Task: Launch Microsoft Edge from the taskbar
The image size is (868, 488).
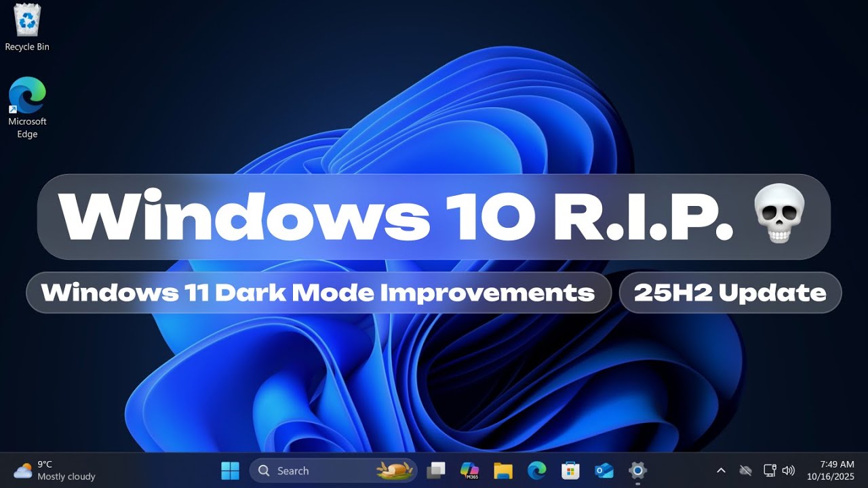Action: click(x=537, y=470)
